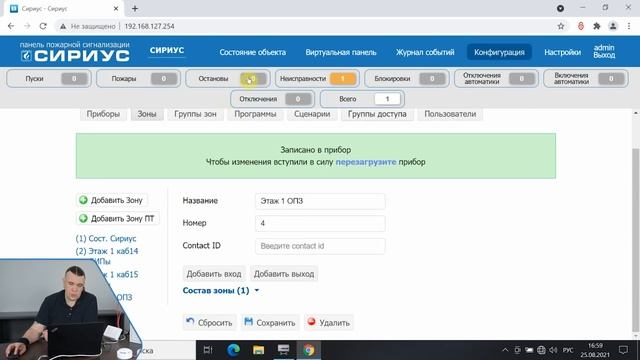Open Конфигурация menu
Image resolution: width=640 pixels, height=360 pixels.
click(x=499, y=52)
